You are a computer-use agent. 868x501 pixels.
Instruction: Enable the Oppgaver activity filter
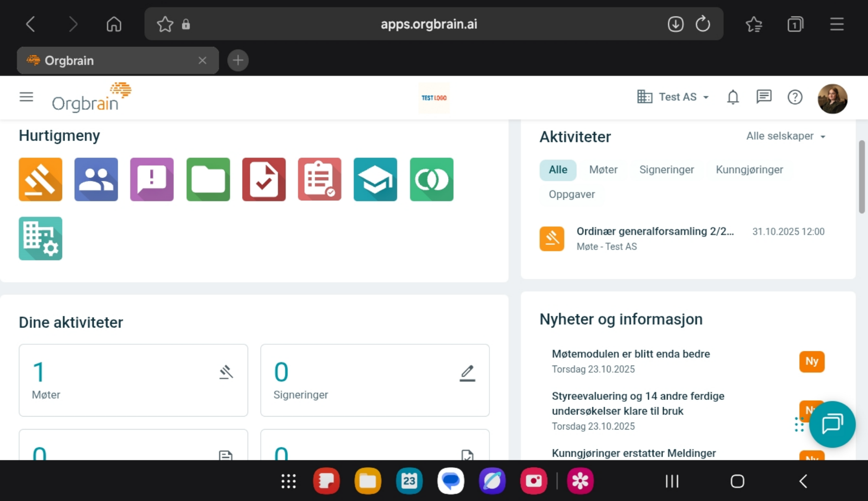point(571,194)
